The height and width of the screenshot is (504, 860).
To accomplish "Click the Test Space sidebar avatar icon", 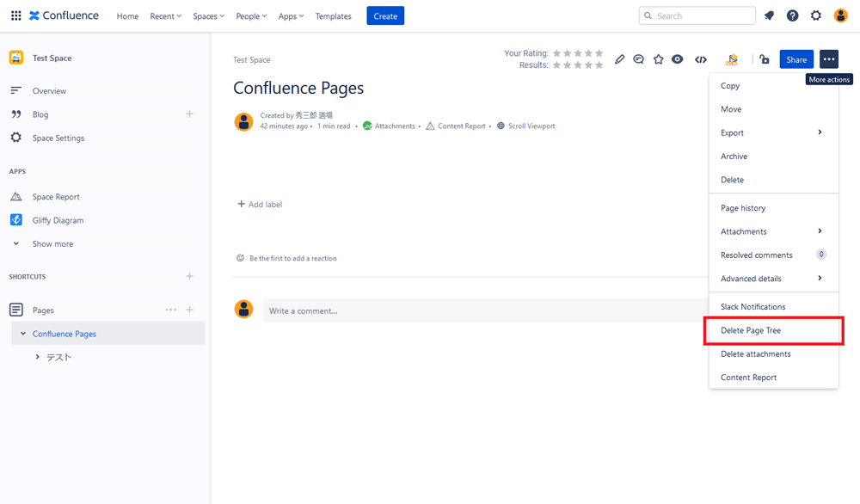I will pos(16,58).
